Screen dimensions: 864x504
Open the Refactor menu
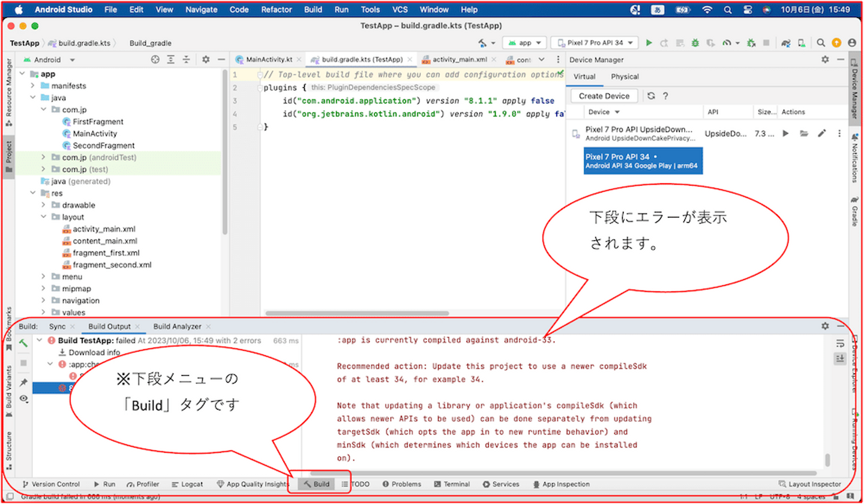pos(277,10)
